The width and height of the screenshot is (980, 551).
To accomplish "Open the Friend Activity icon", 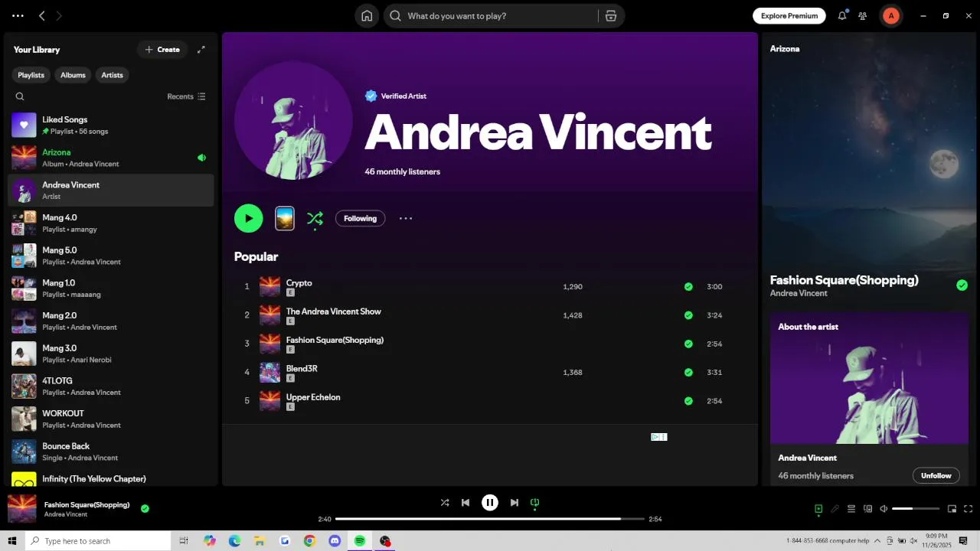I will tap(863, 15).
